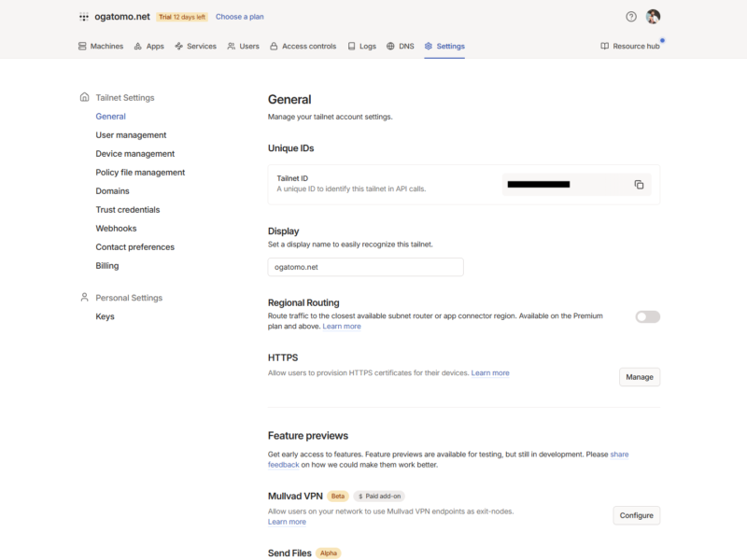Screen dimensions: 747x560
Task: Open the help question mark icon
Action: pyautogui.click(x=631, y=17)
